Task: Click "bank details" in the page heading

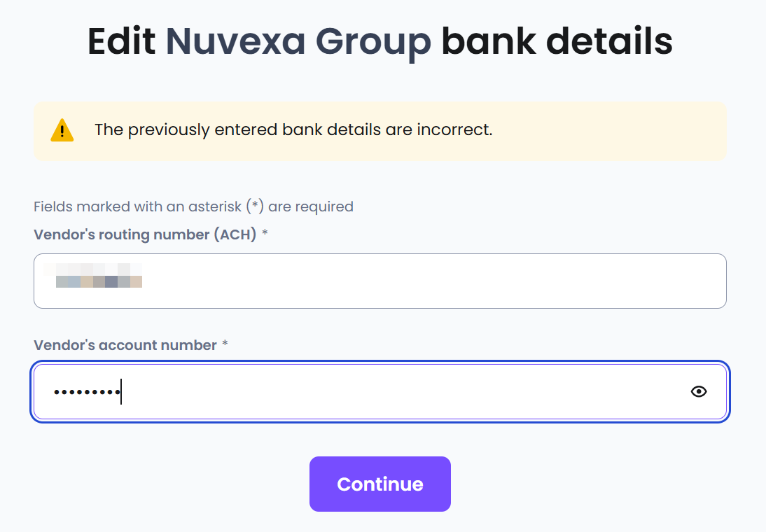Action: click(557, 42)
